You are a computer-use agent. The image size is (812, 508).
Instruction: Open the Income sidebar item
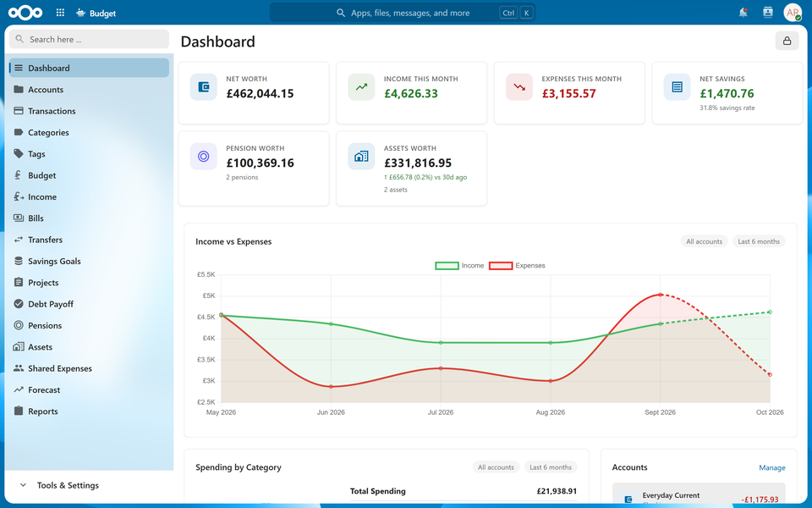(89, 196)
